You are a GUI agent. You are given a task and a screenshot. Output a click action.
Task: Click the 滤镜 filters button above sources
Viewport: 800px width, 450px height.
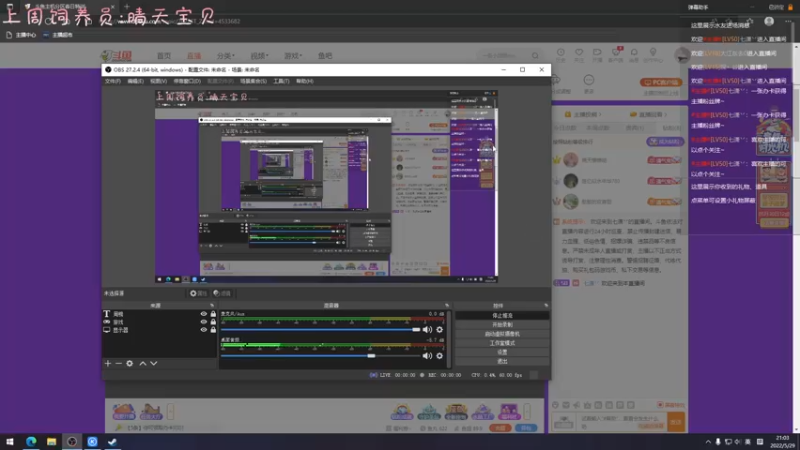click(222, 293)
